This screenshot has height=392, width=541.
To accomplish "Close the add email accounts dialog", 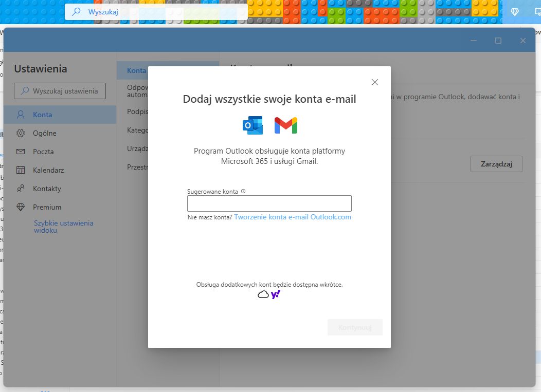I will 375,82.
